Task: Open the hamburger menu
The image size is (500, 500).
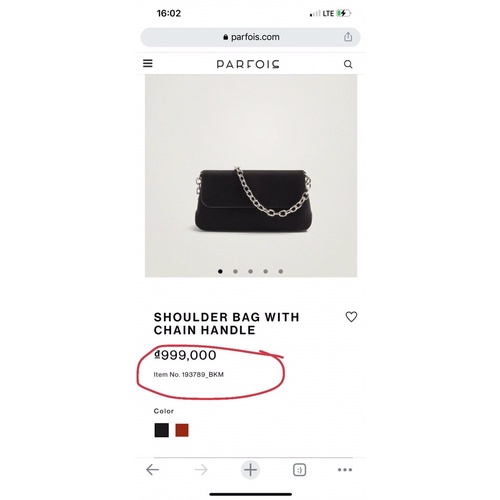Action: (148, 63)
